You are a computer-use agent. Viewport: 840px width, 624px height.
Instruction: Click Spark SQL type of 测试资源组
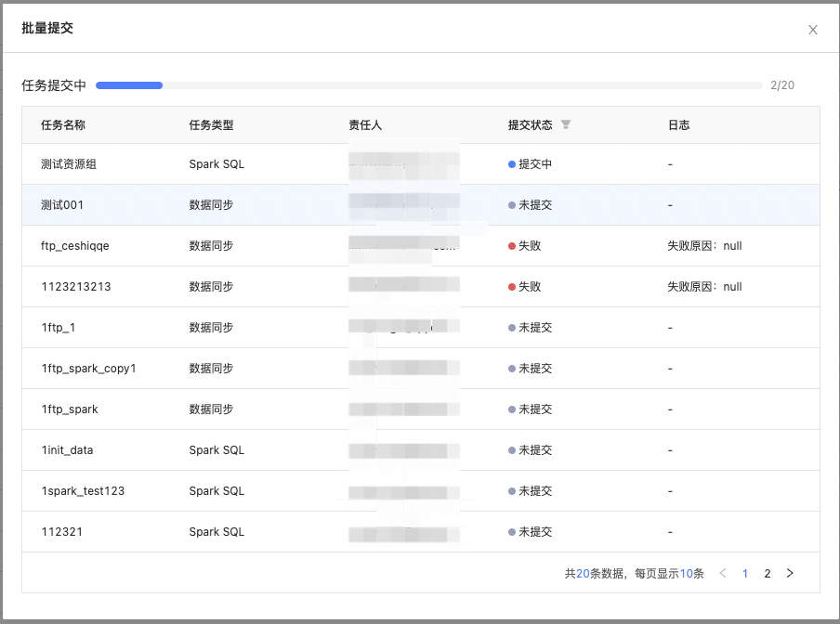click(x=217, y=164)
